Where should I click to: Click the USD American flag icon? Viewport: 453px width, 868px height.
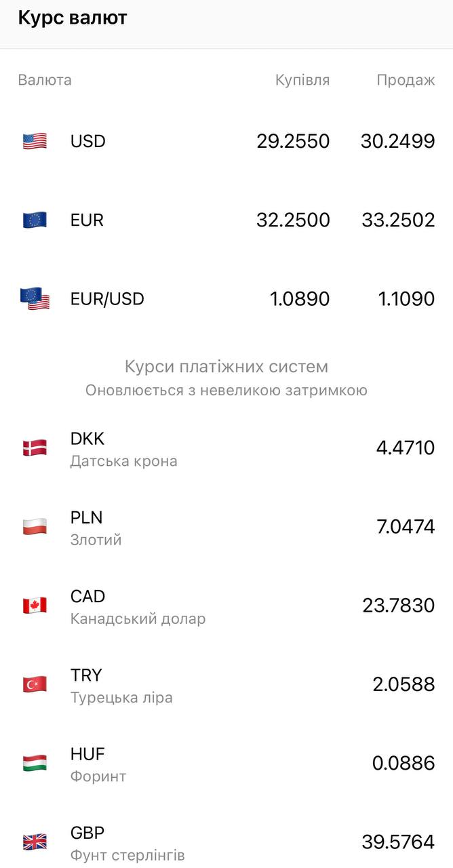[35, 141]
